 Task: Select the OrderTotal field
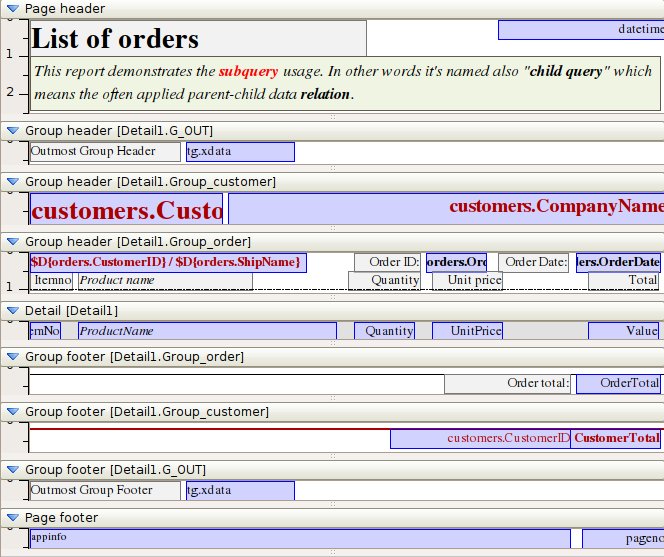click(618, 384)
